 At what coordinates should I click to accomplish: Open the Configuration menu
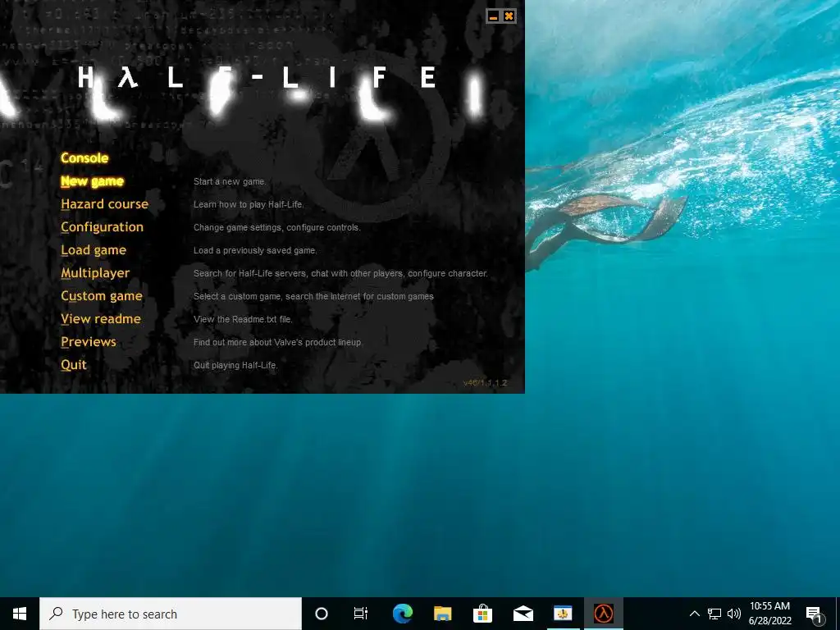(102, 227)
